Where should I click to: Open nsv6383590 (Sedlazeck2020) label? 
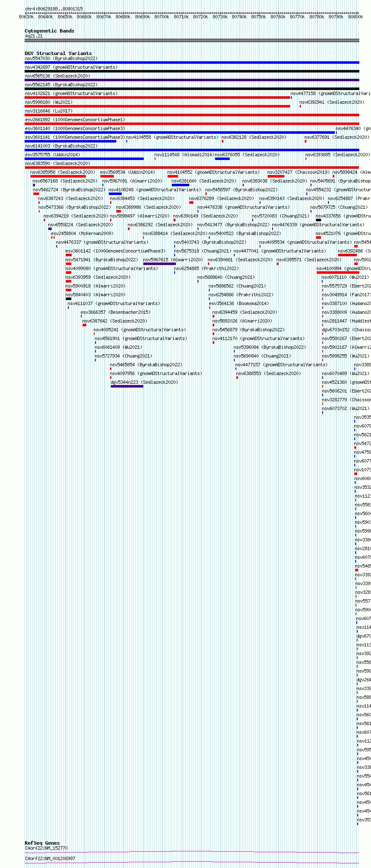click(57, 163)
